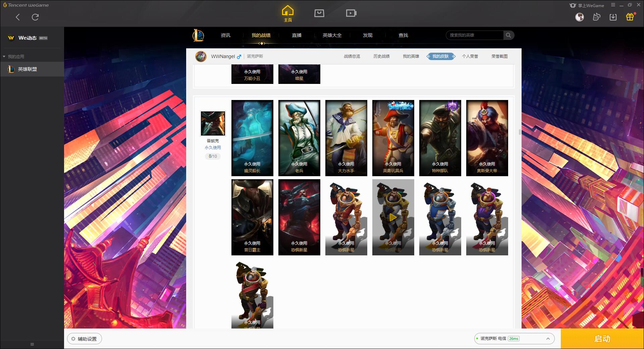Click the WWNangel username
The width and height of the screenshot is (644, 349).
223,56
